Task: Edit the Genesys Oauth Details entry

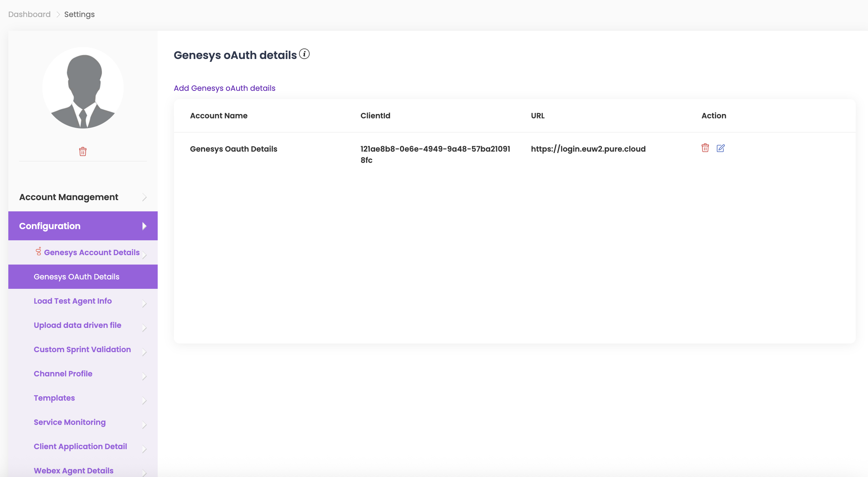Action: click(720, 148)
